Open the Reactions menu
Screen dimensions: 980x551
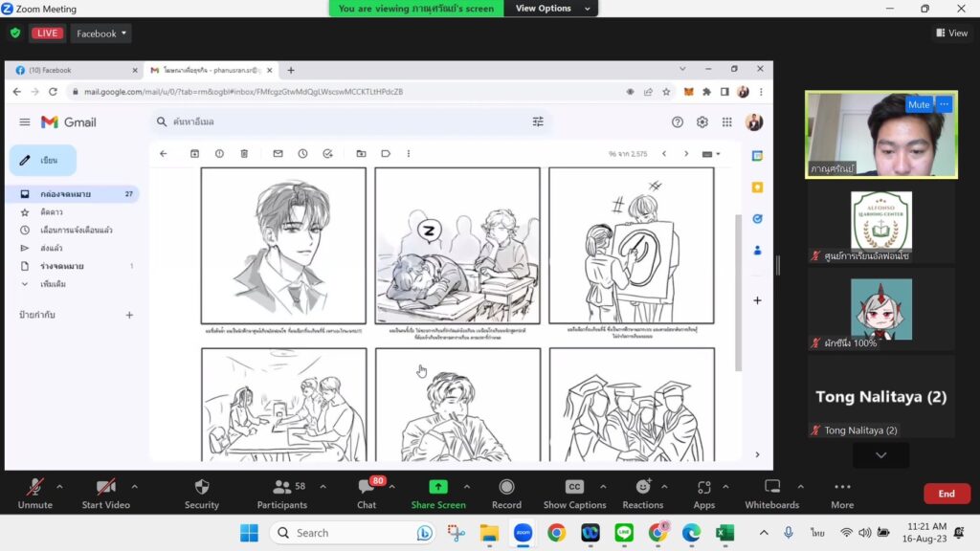[642, 487]
